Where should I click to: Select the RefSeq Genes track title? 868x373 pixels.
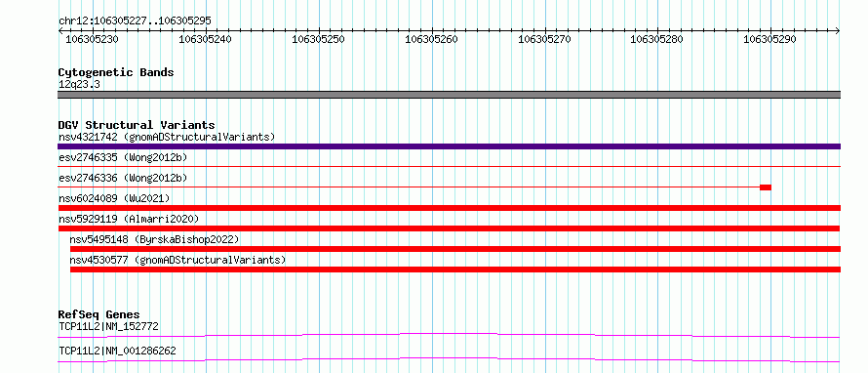click(99, 314)
